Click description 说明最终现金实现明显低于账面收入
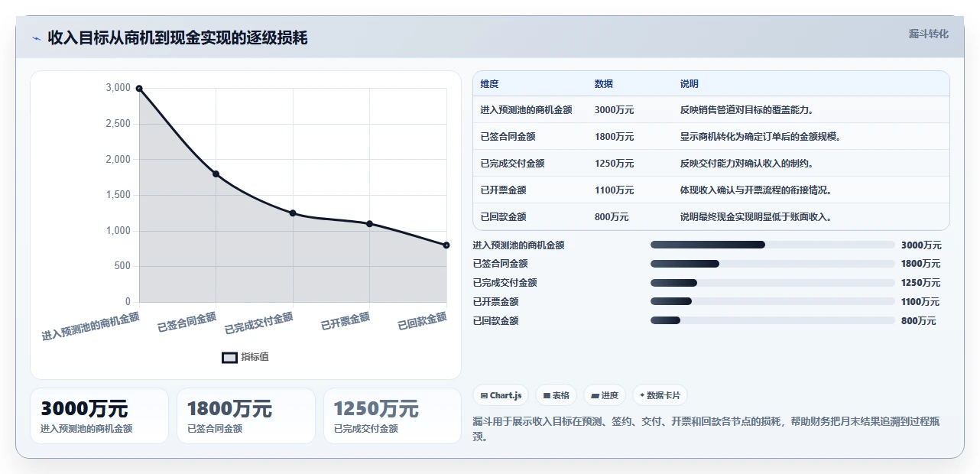Image resolution: width=980 pixels, height=474 pixels. [756, 217]
